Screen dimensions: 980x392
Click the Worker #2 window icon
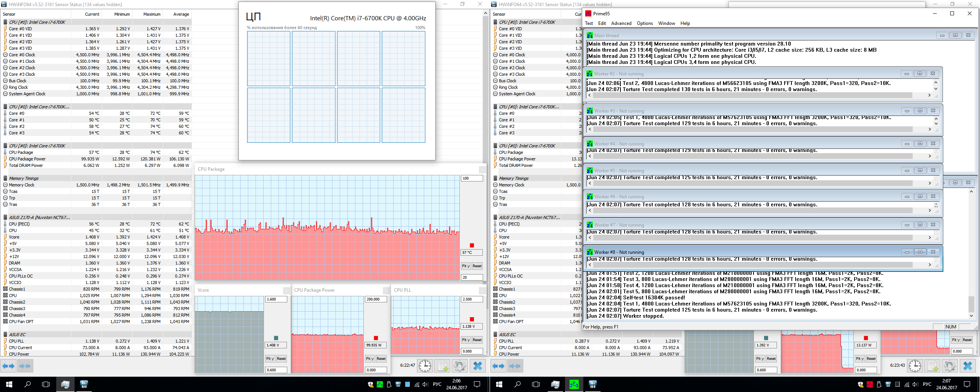590,73
